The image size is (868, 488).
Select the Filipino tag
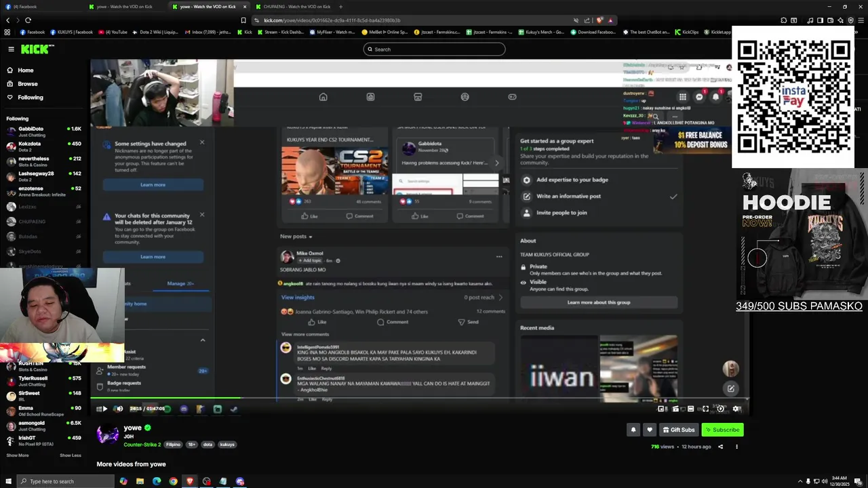point(173,445)
